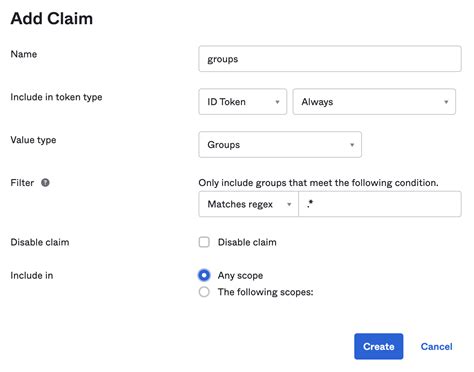This screenshot has height=372, width=474.
Task: Click the Name field label
Action: coord(24,54)
